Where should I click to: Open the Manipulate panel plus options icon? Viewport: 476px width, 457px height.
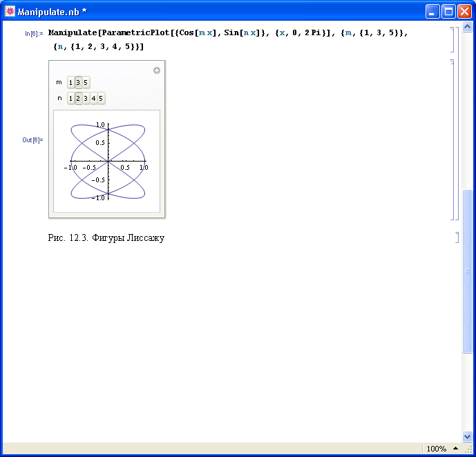[157, 70]
